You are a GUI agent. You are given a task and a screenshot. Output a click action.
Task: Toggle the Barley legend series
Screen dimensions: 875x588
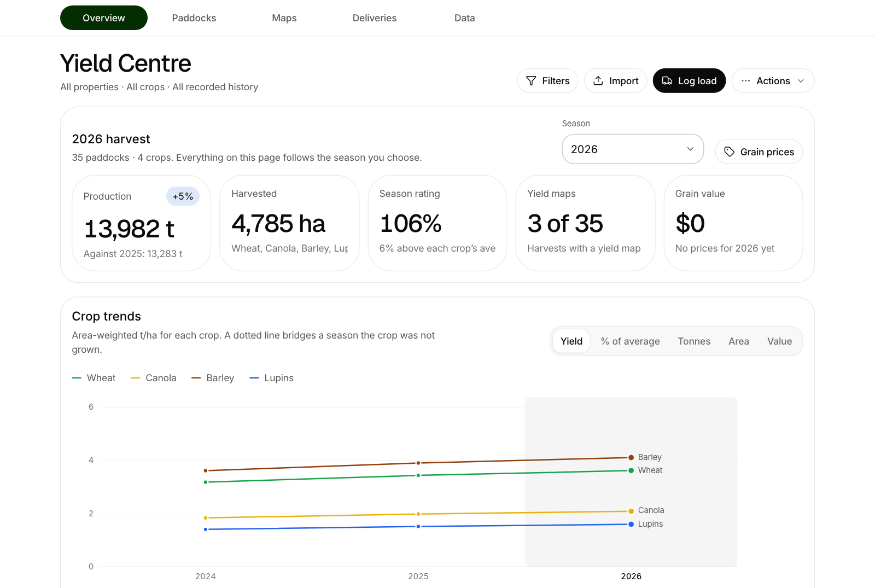(213, 378)
